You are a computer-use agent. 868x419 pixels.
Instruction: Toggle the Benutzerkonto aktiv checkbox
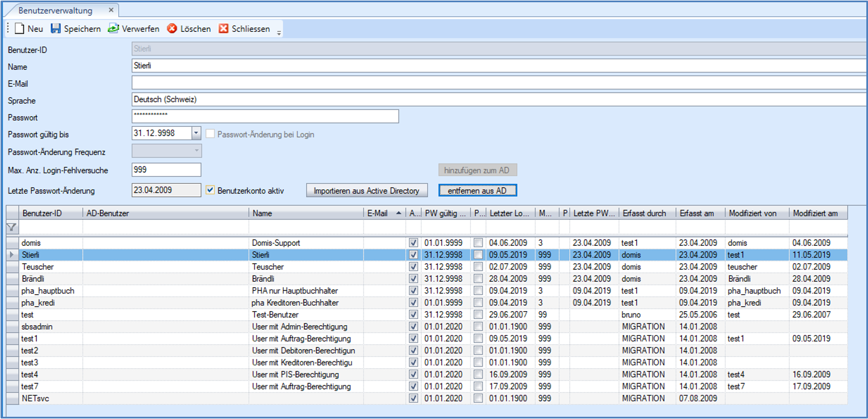210,191
